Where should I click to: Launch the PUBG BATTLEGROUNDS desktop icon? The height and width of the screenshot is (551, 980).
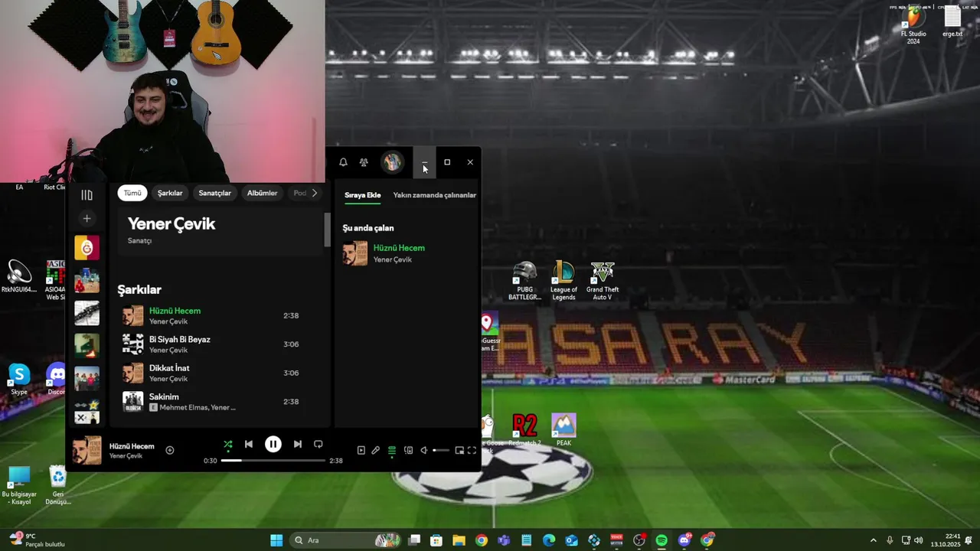(524, 281)
